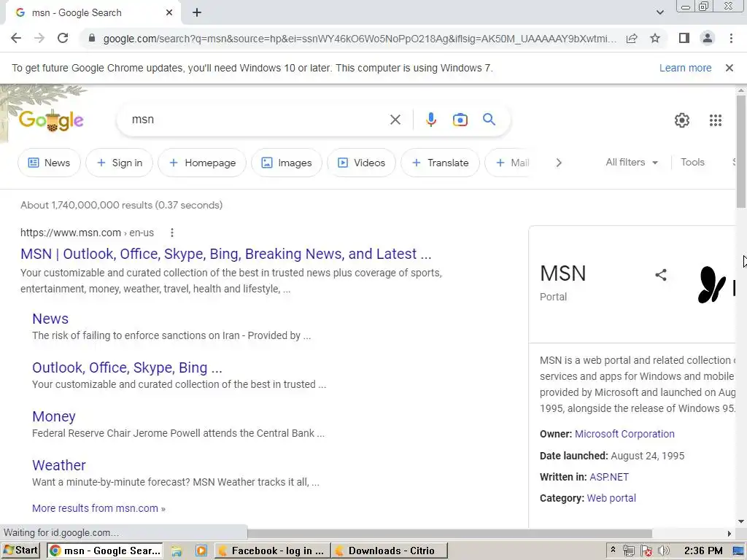Switch to News results tab
Viewport: 747px width, 560px height.
click(49, 163)
